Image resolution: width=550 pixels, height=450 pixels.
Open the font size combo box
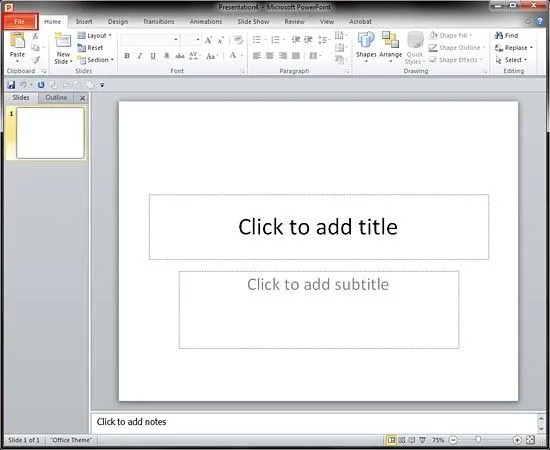(191, 40)
